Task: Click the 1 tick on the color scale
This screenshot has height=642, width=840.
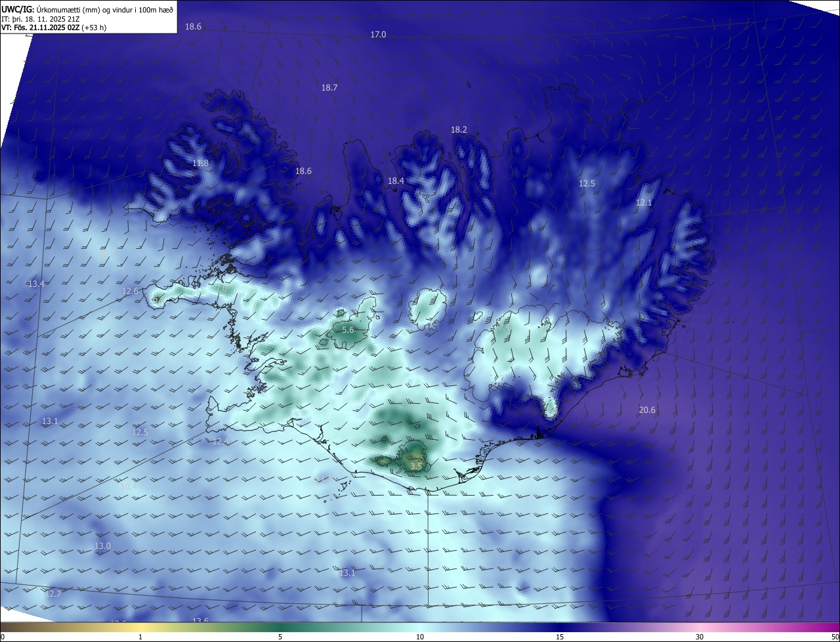Action: click(140, 637)
